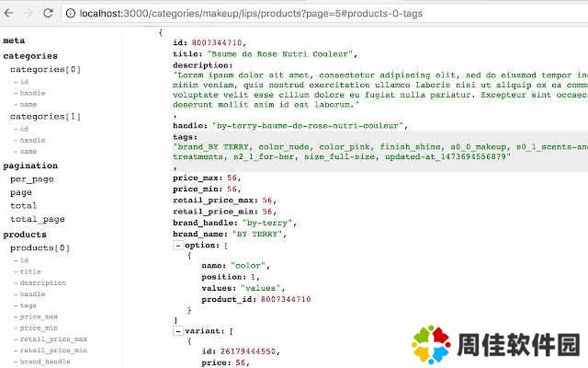Select categories[0] in the sidebar
Image resolution: width=588 pixels, height=368 pixels.
pos(45,69)
